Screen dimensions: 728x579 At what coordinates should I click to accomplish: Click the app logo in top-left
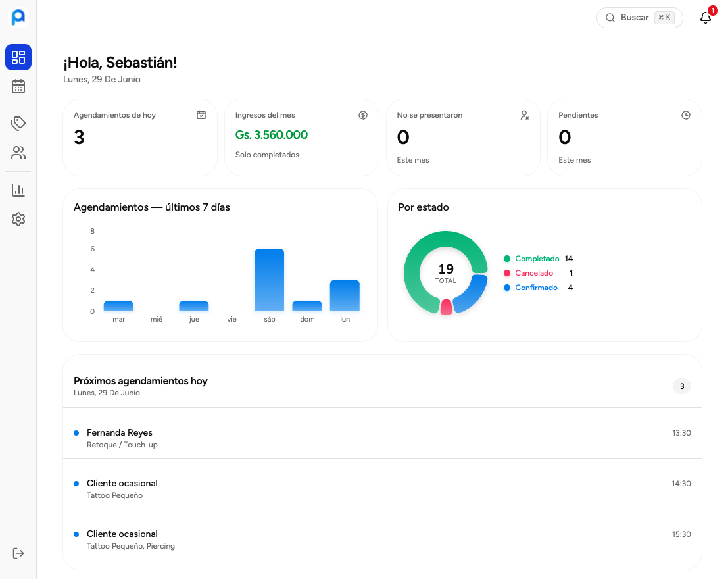(18, 17)
